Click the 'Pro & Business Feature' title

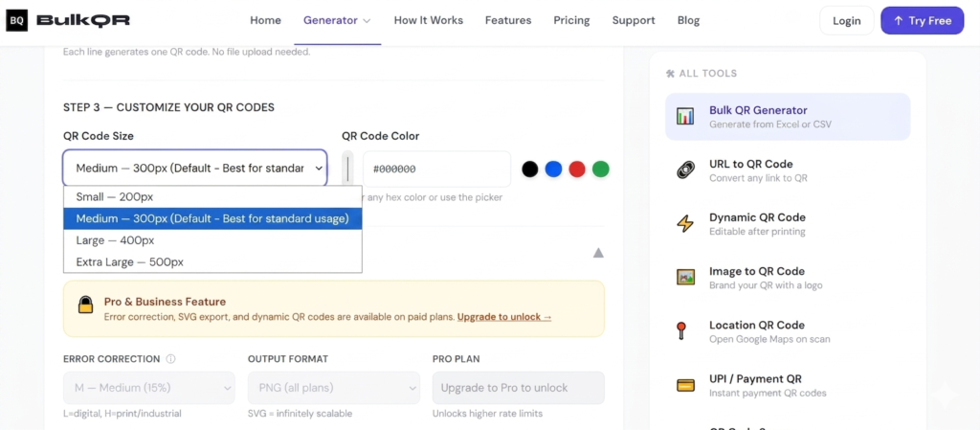pyautogui.click(x=165, y=302)
